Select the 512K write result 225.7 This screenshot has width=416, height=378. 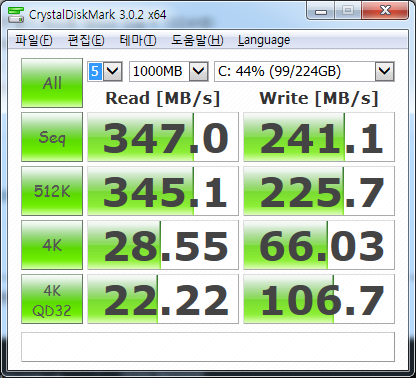coord(319,191)
